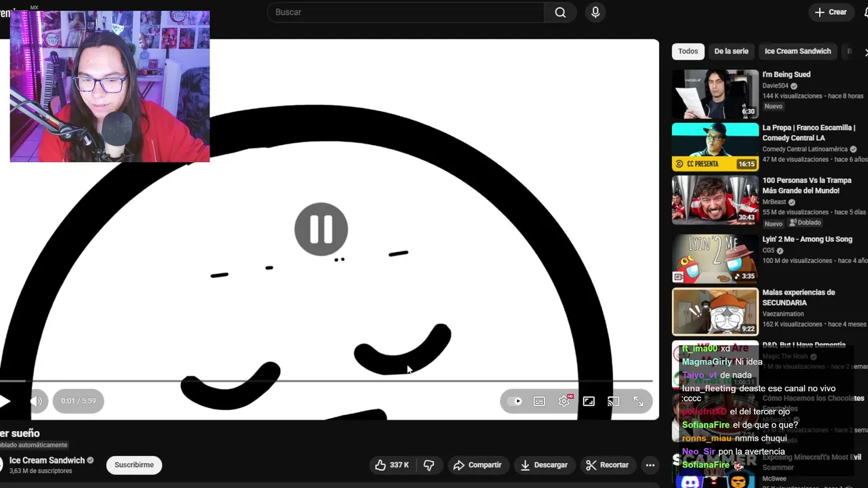Open the Crear menu
Viewport: 868px width, 488px height.
tap(831, 12)
